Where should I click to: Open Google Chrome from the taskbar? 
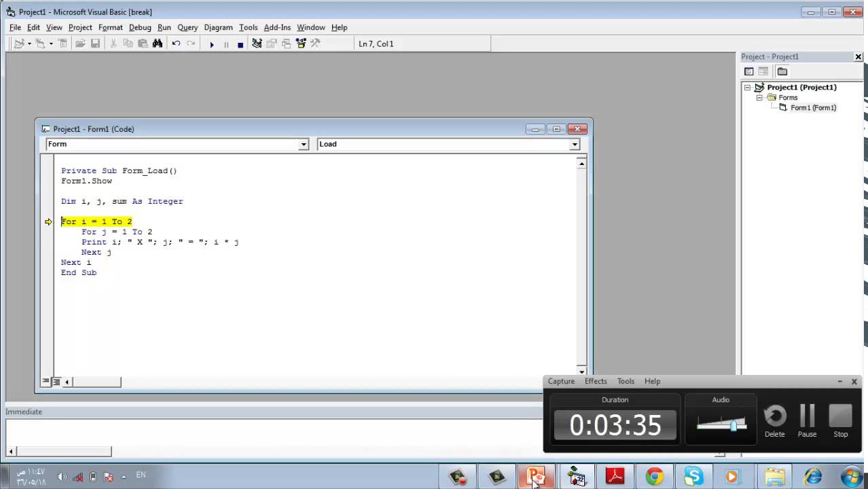coord(655,477)
